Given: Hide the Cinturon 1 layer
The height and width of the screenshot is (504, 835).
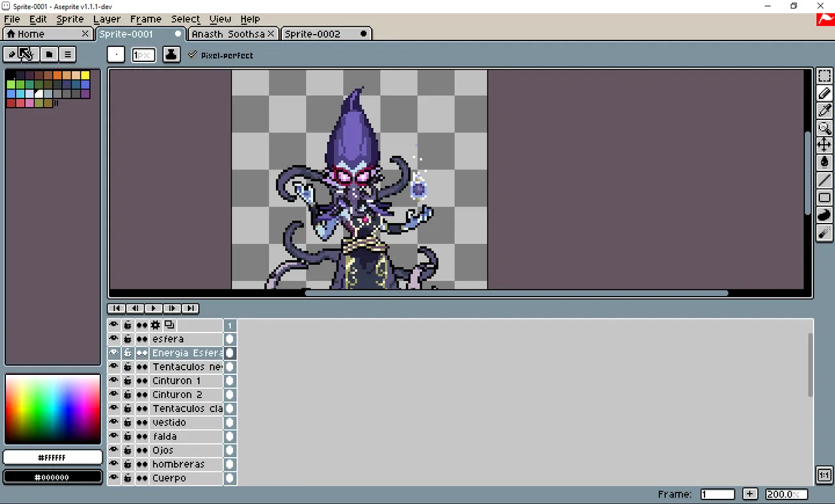Looking at the screenshot, I should coord(114,381).
